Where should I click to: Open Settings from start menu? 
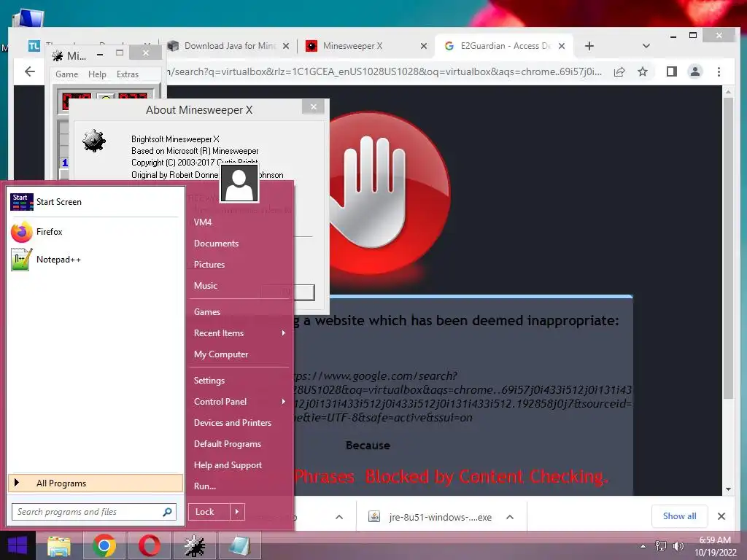[209, 381]
